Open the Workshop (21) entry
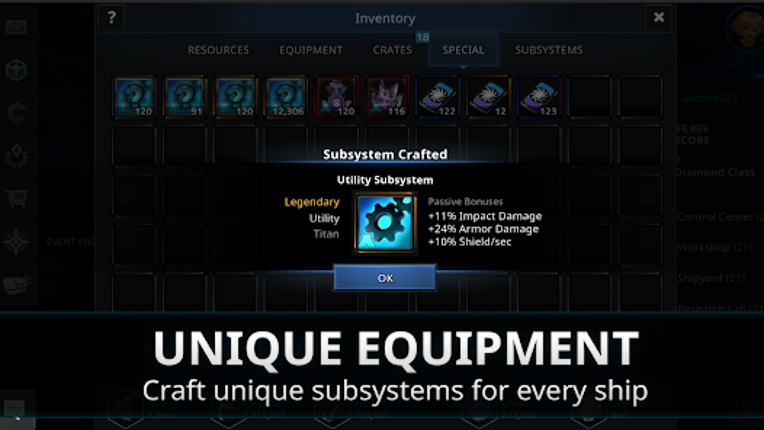The height and width of the screenshot is (430, 764). (x=715, y=247)
